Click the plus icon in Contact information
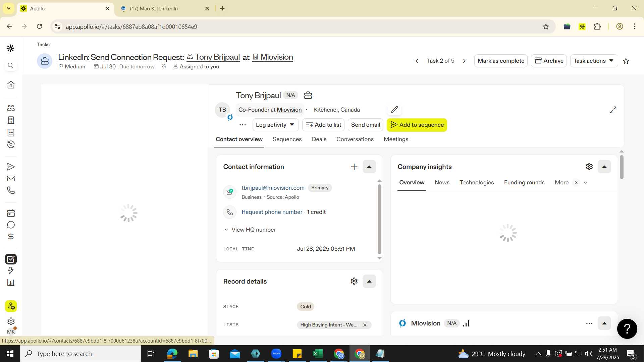This screenshot has width=644, height=362. pos(354,167)
